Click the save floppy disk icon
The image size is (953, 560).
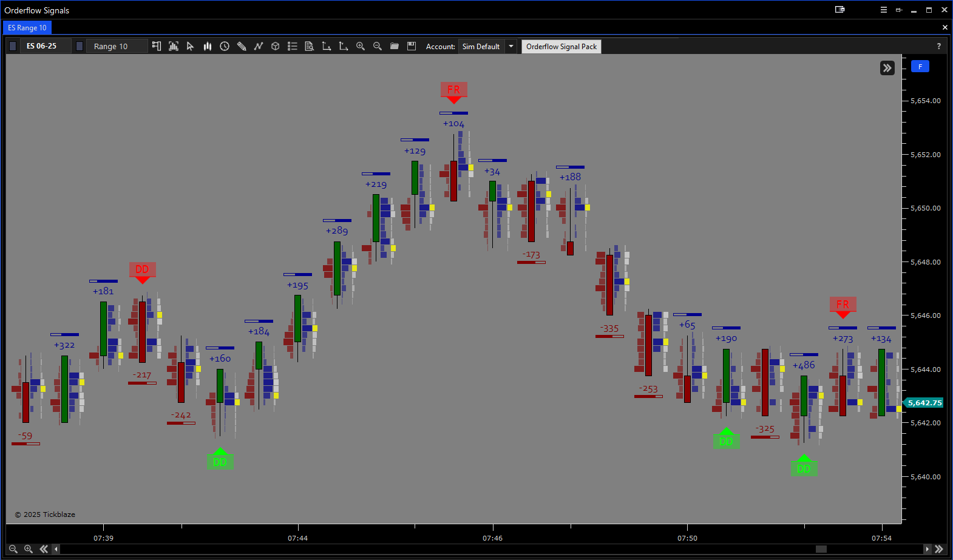point(412,46)
